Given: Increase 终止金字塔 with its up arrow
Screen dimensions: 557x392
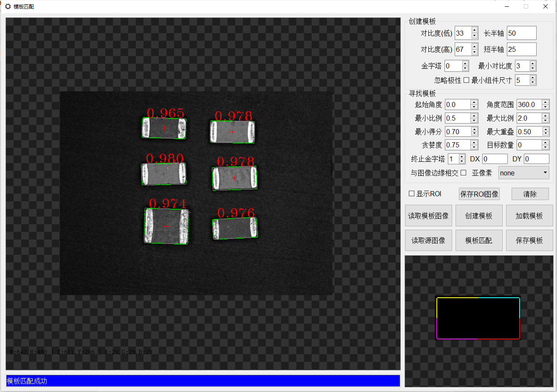Looking at the screenshot, I should click(x=462, y=156).
